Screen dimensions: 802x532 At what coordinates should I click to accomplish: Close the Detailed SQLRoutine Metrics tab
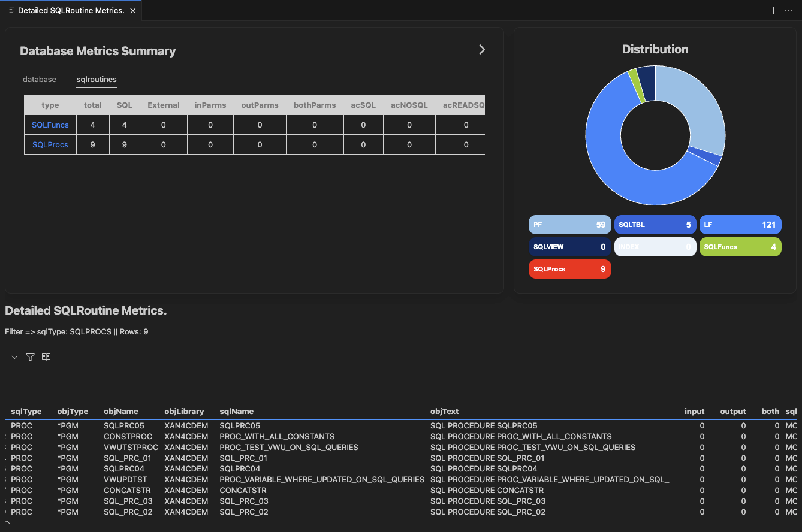tap(133, 11)
